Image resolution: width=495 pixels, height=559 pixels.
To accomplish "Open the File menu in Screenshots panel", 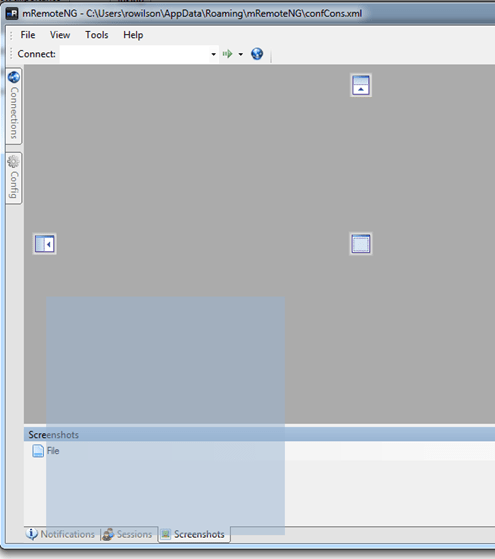I will 46,451.
